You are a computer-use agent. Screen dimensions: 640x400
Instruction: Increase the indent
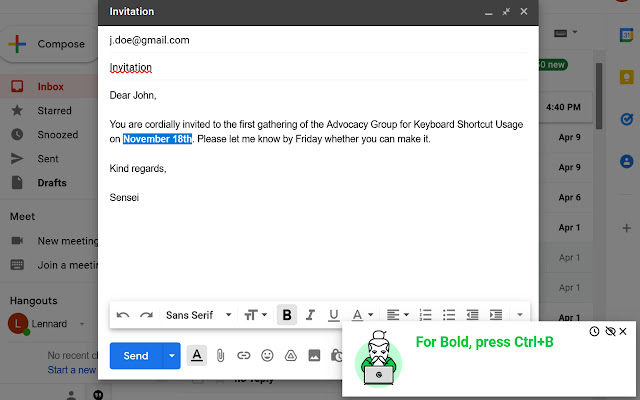click(x=496, y=315)
